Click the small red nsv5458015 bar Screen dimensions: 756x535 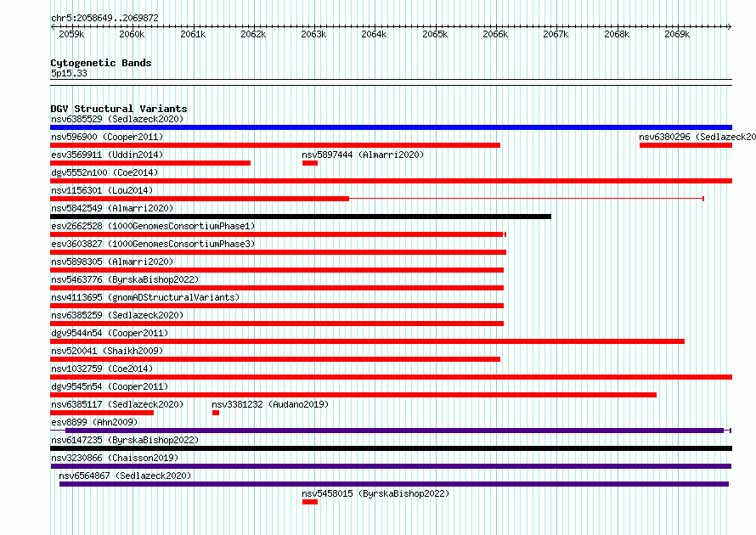310,502
